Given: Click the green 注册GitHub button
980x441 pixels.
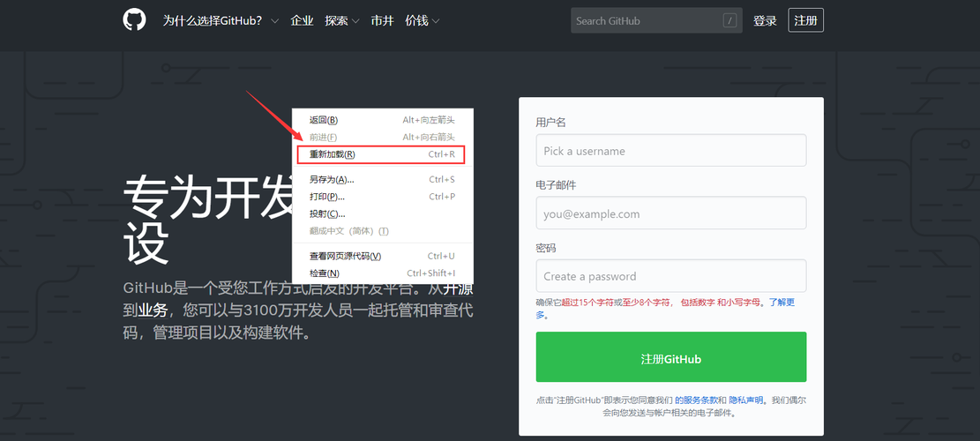Looking at the screenshot, I should [671, 356].
